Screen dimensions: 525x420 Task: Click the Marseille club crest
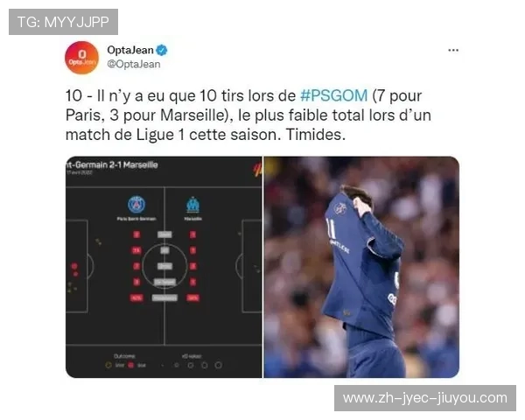(x=192, y=205)
